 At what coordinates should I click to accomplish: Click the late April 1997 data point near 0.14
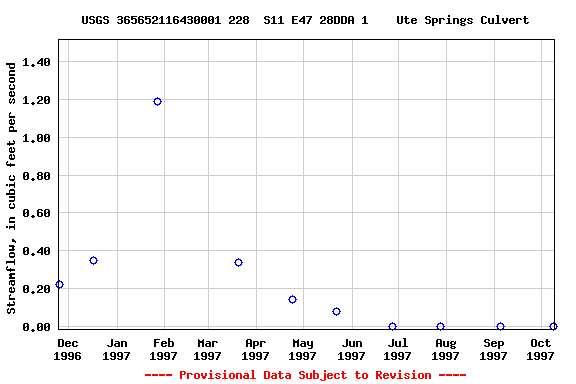tap(292, 299)
